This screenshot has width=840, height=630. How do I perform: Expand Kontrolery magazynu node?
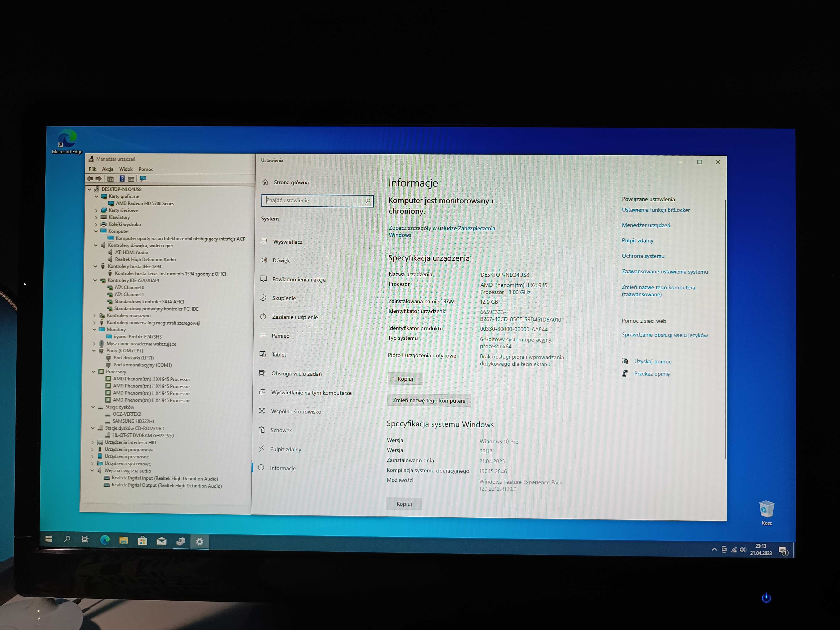[94, 316]
